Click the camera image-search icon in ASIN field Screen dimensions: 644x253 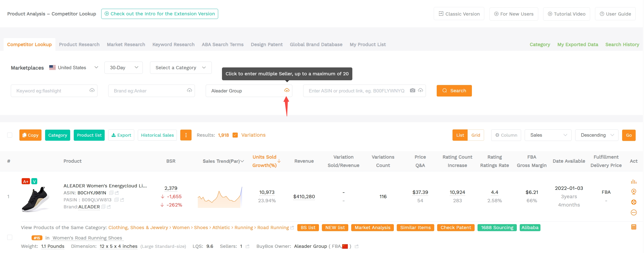click(x=413, y=90)
